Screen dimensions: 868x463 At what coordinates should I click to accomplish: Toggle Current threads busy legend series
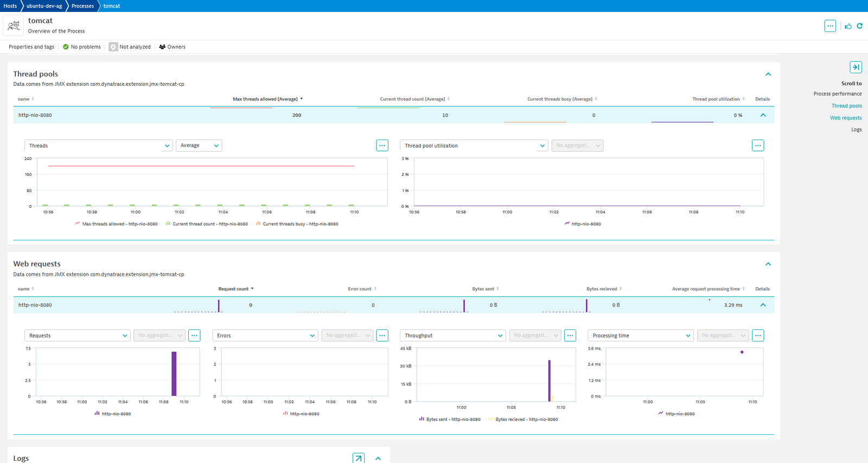coord(297,224)
